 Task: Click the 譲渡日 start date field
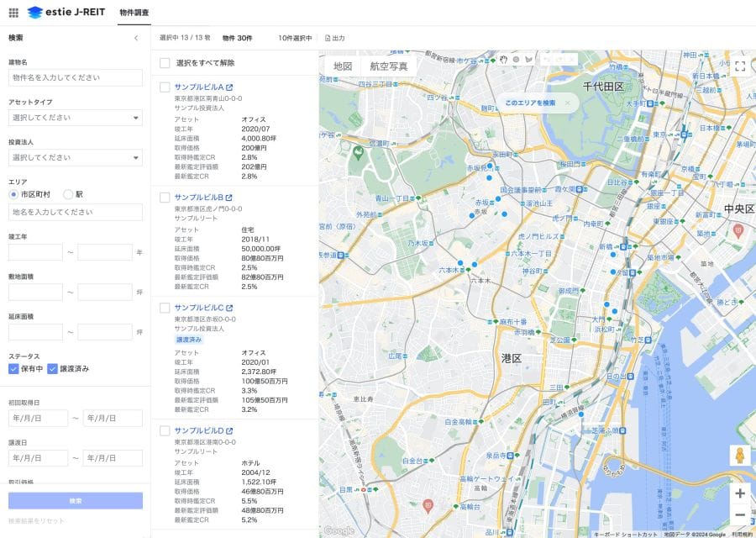point(38,458)
